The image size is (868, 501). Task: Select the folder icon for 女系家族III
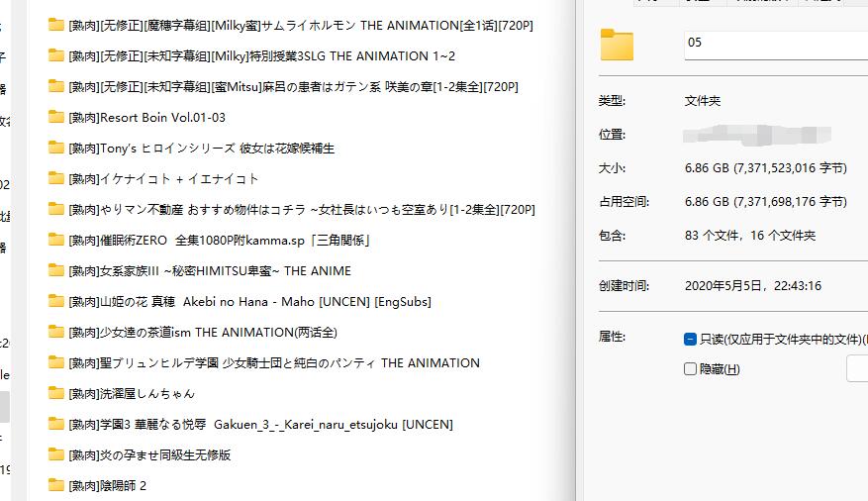tap(56, 271)
